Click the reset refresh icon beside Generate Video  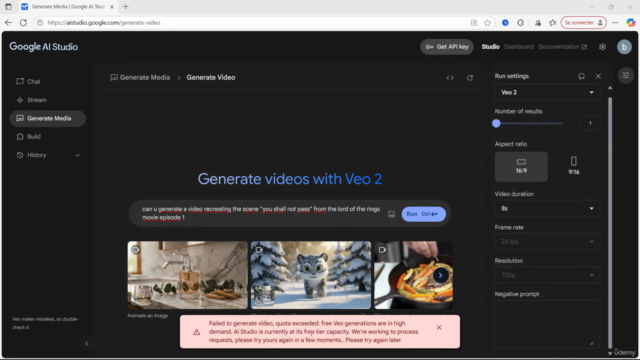pos(470,78)
